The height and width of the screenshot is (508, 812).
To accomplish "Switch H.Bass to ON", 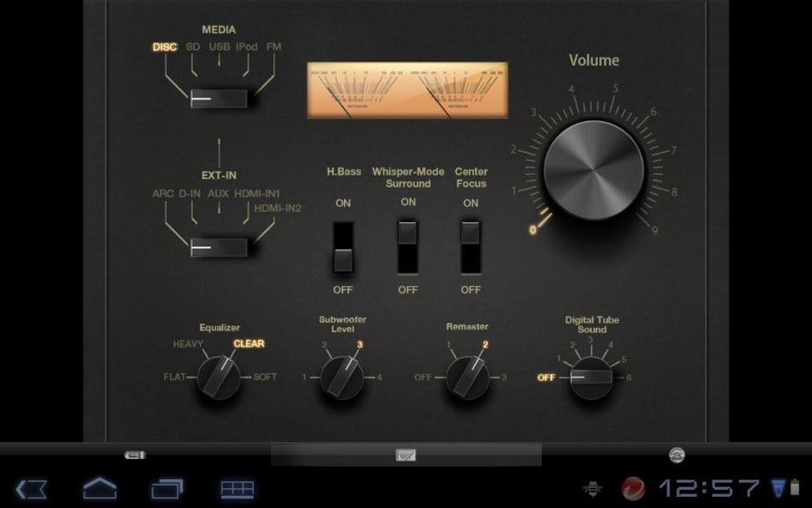I will (x=342, y=232).
